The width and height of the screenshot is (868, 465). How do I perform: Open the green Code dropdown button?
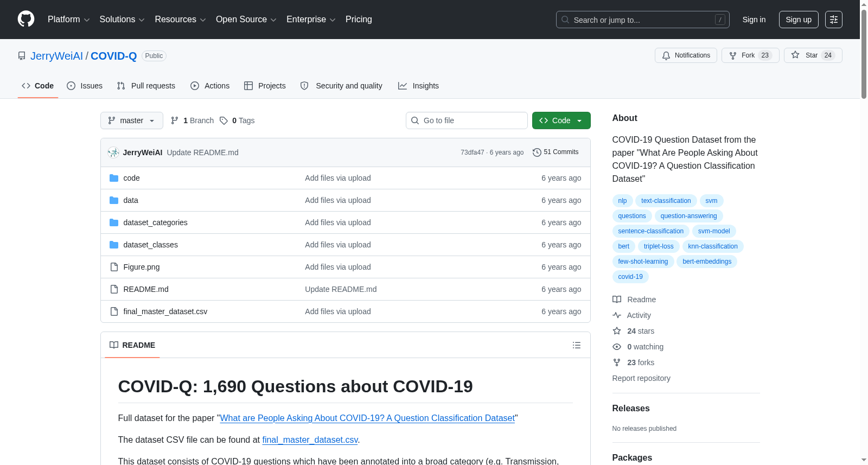click(x=561, y=120)
